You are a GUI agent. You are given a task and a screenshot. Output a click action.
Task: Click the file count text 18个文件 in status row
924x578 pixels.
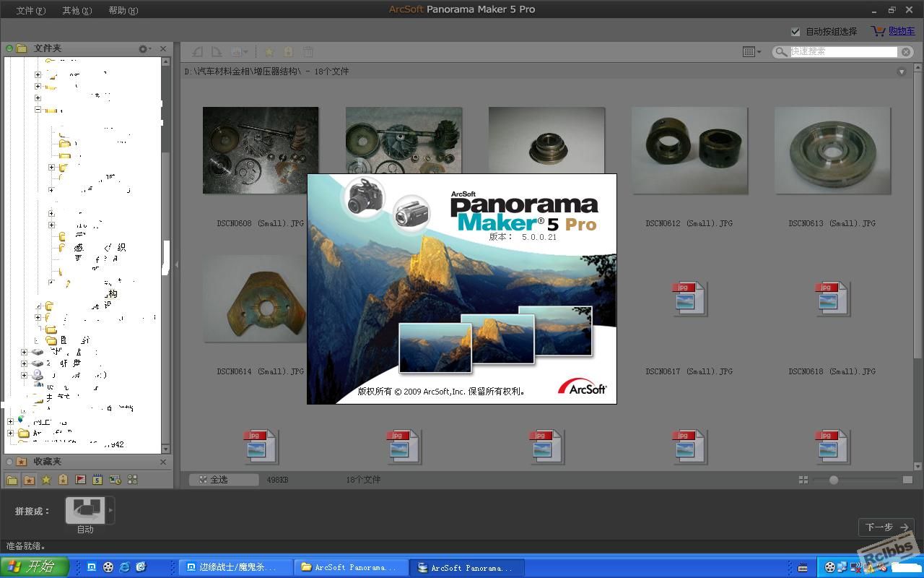[x=363, y=480]
